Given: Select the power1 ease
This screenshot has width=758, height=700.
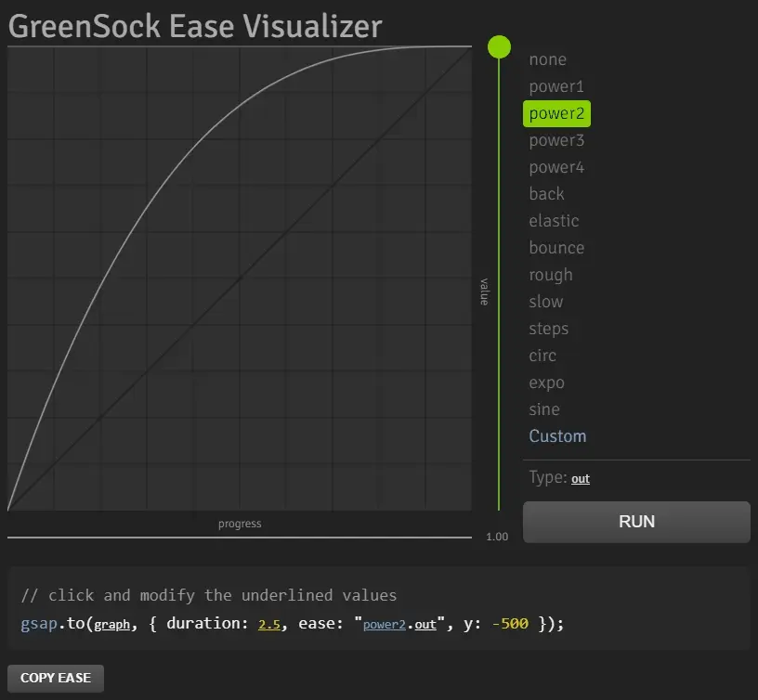Looking at the screenshot, I should click(555, 86).
